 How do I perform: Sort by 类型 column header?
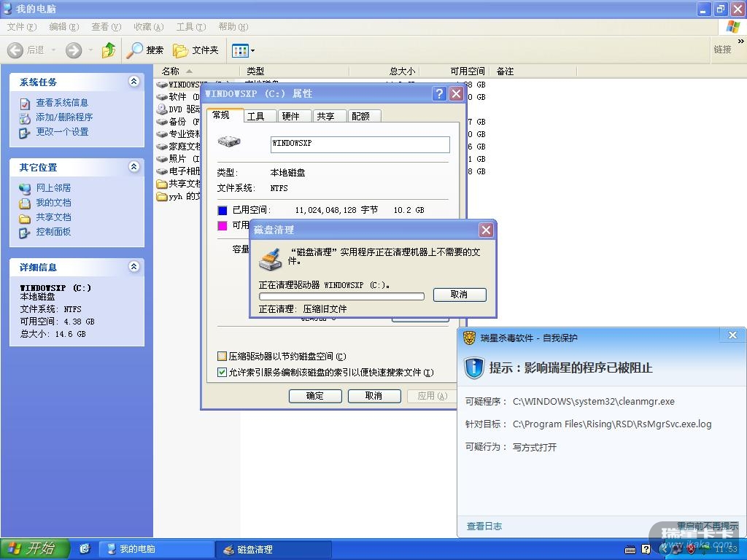295,71
